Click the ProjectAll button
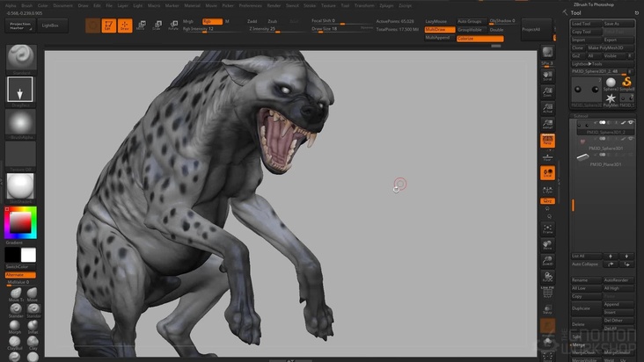Viewport: 644px width, 362px height. (537, 30)
